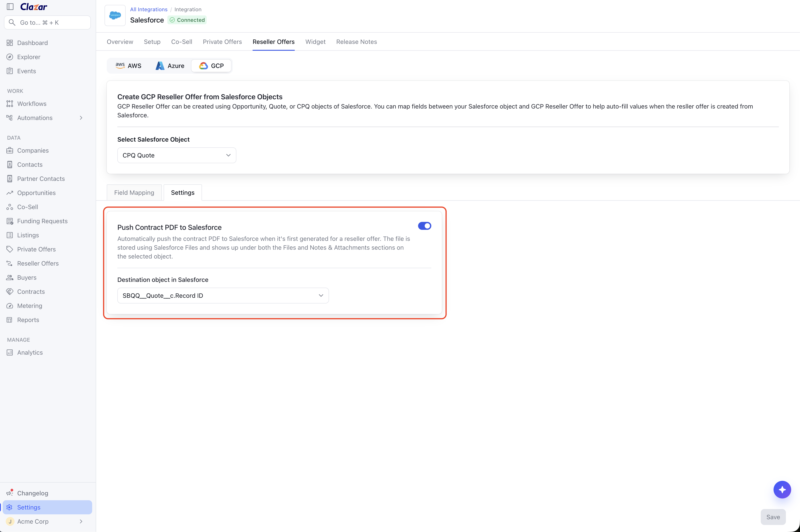Click the Acme Corp J avatar
Screen dimensions: 800x532
point(10,521)
